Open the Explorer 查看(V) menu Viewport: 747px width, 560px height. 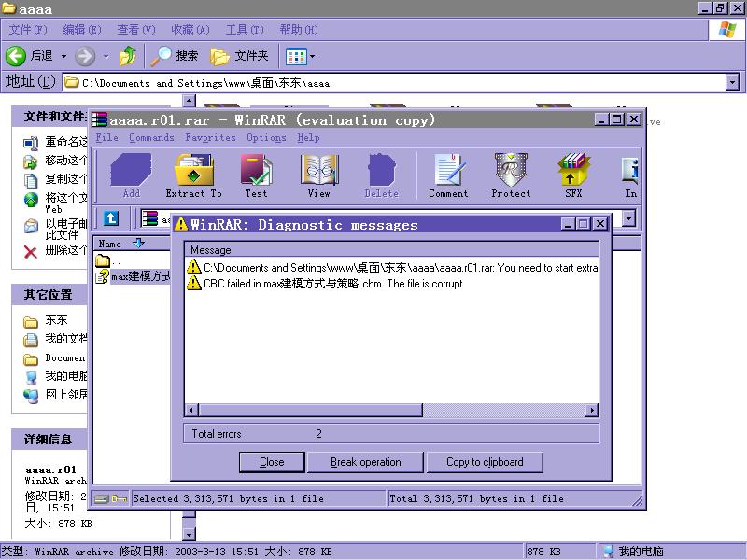[x=135, y=30]
